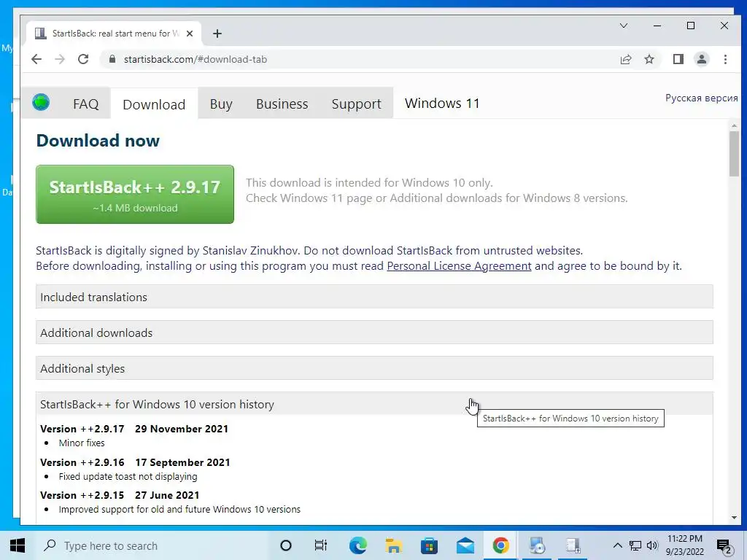
Task: Click the green globe home icon
Action: click(41, 102)
